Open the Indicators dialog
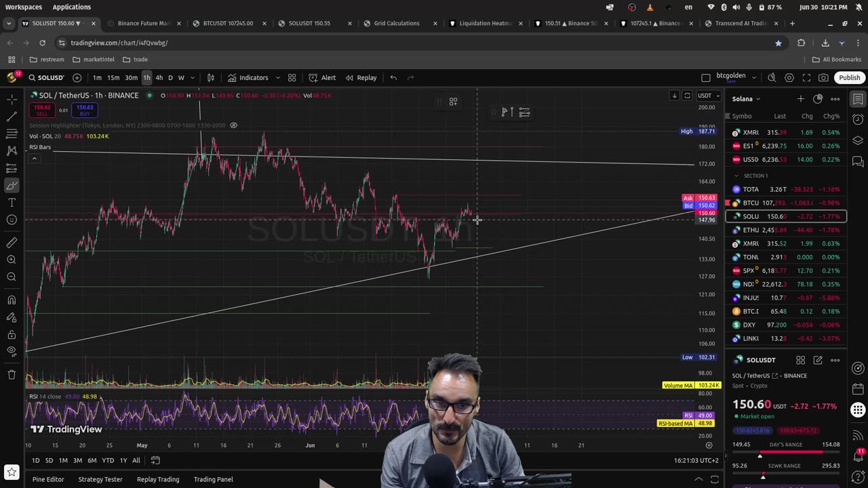The height and width of the screenshot is (488, 868). click(x=248, y=77)
